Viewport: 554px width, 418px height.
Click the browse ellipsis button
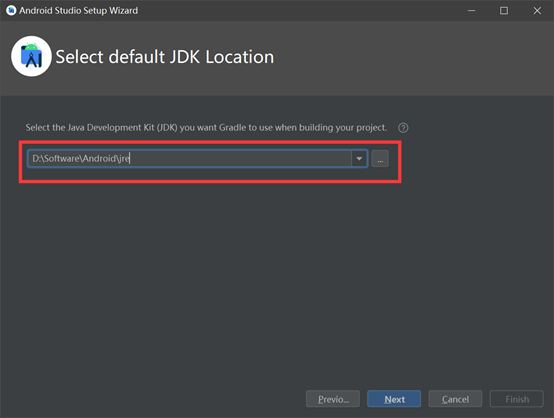pos(380,159)
